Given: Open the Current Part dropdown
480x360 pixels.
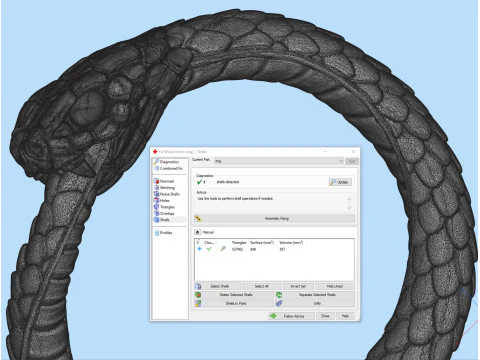Looking at the screenshot, I should tap(278, 161).
